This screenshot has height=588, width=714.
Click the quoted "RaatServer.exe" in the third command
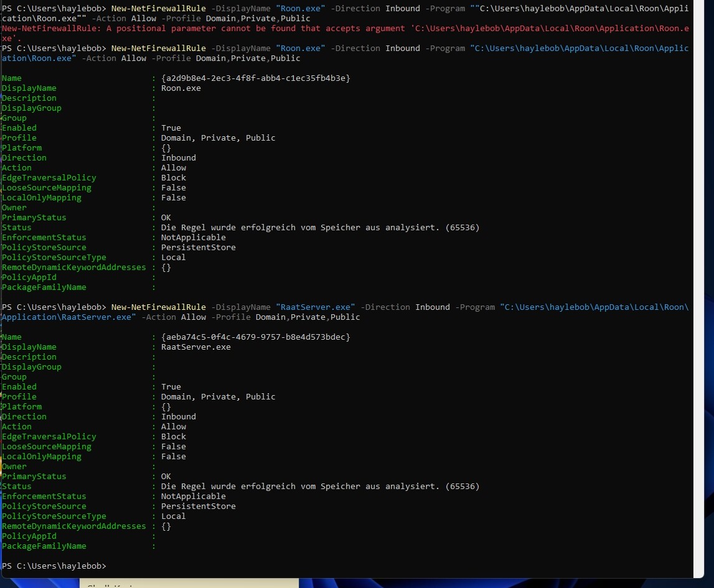pos(315,307)
